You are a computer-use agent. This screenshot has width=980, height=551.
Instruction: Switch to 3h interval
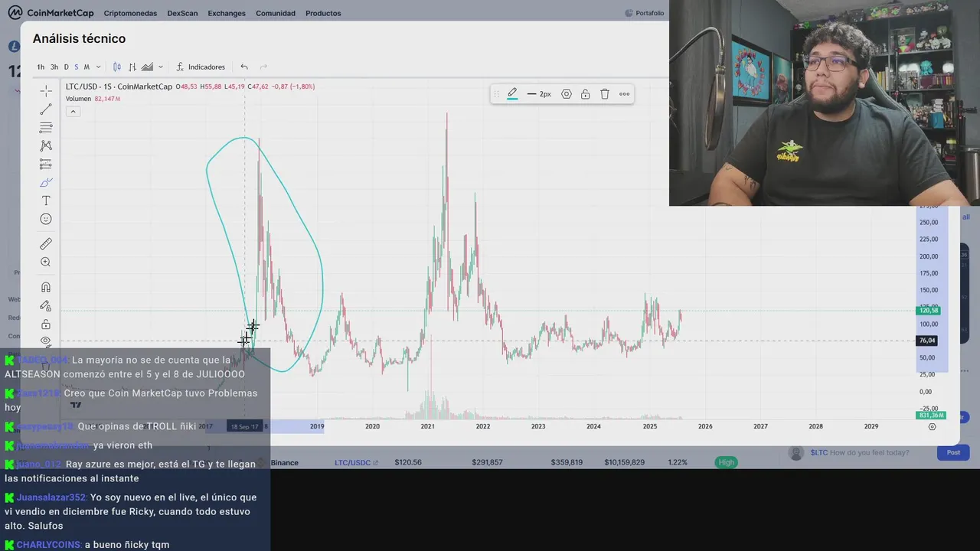(x=54, y=67)
